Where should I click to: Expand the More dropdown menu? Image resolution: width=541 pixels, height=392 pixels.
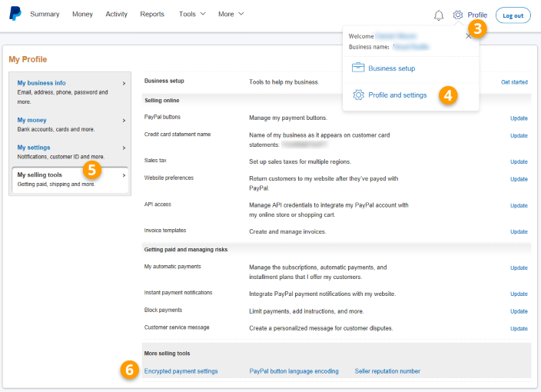point(231,14)
